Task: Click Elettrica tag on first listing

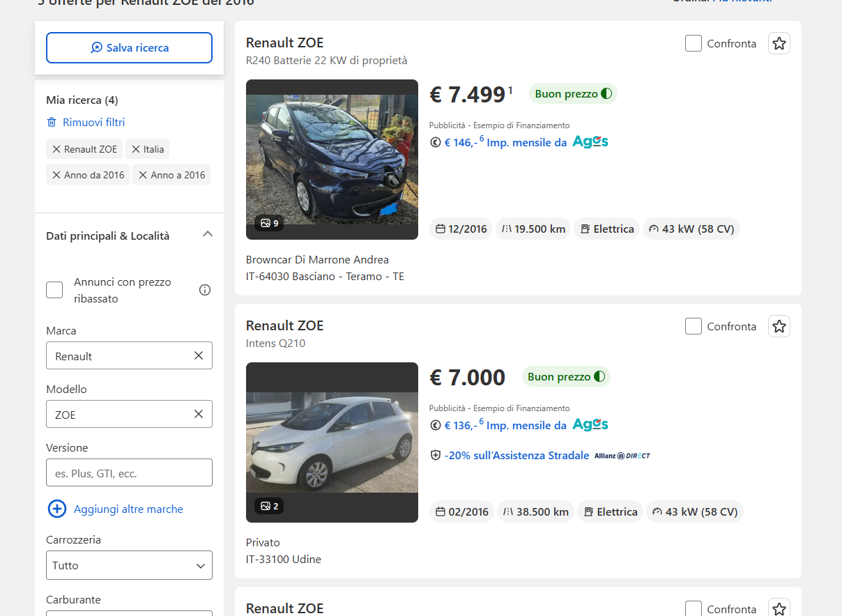Action: tap(607, 229)
